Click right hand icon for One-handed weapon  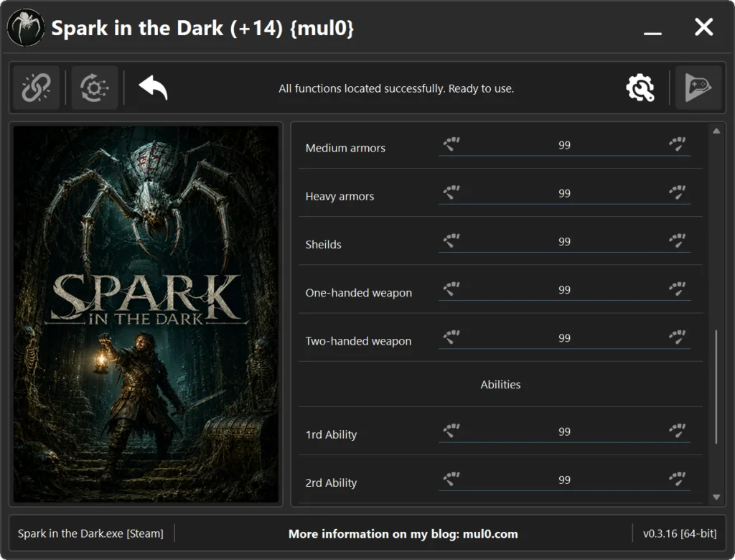click(x=678, y=289)
